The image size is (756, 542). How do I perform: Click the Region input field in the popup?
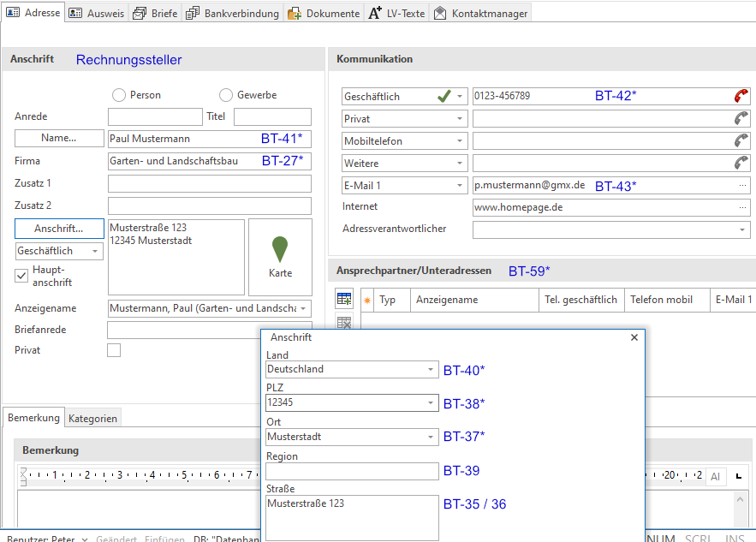click(352, 471)
